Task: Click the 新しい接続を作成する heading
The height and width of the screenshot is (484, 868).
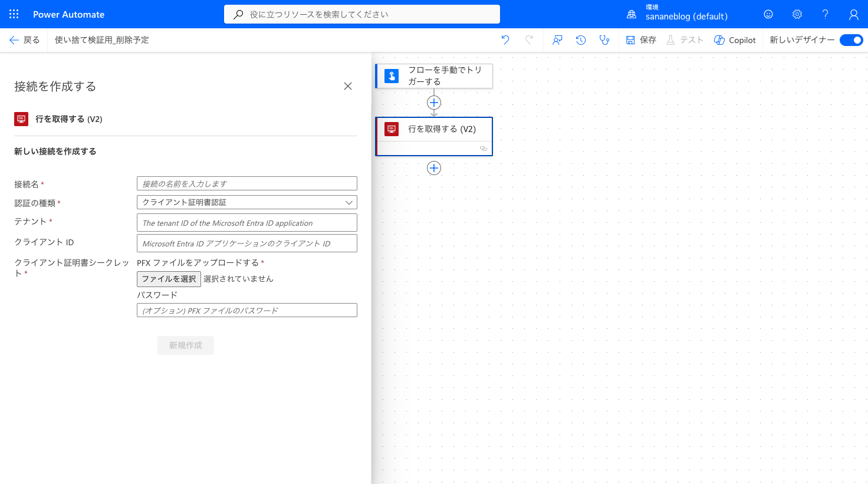Action: click(x=55, y=152)
